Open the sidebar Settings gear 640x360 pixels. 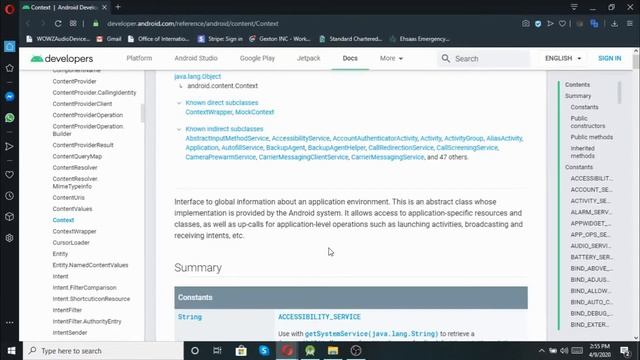(9, 238)
